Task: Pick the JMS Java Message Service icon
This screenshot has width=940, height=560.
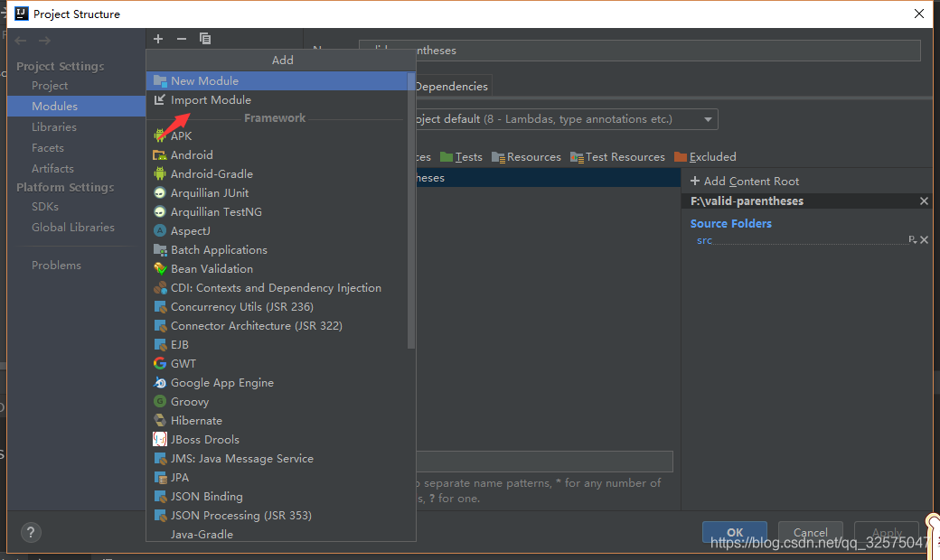Action: 160,459
